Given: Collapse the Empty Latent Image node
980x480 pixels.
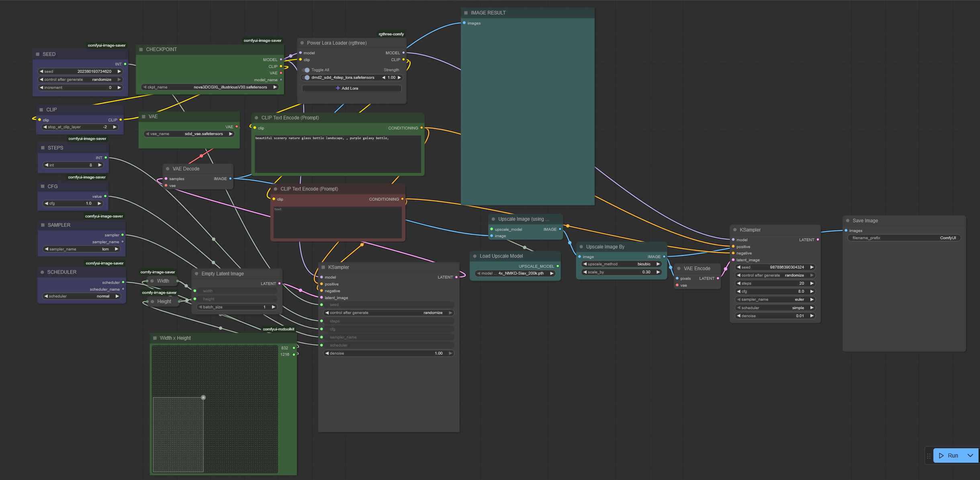Looking at the screenshot, I should 196,274.
